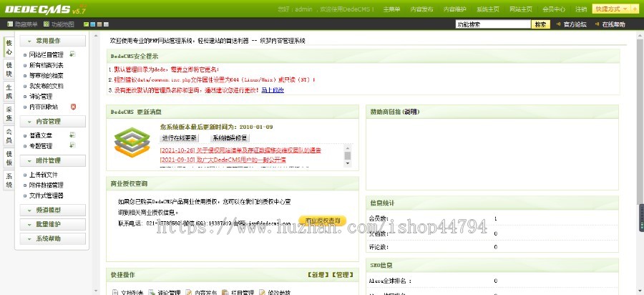Click 【管理】 in the 快捷操作 header
The height and width of the screenshot is (295, 644).
pos(342,274)
